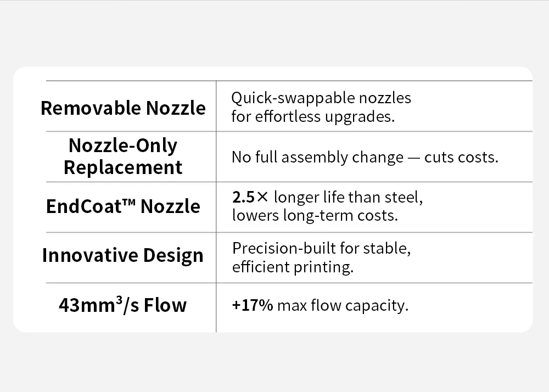This screenshot has height=392, width=549.
Task: Click the 'for effortless upgrades.' line
Action: 313,117
